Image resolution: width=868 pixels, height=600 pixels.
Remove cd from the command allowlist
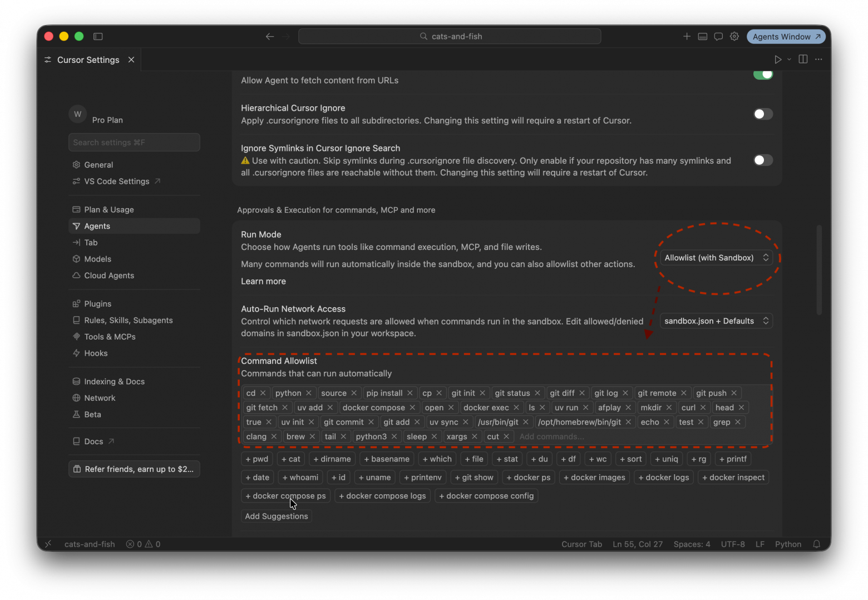click(x=263, y=393)
